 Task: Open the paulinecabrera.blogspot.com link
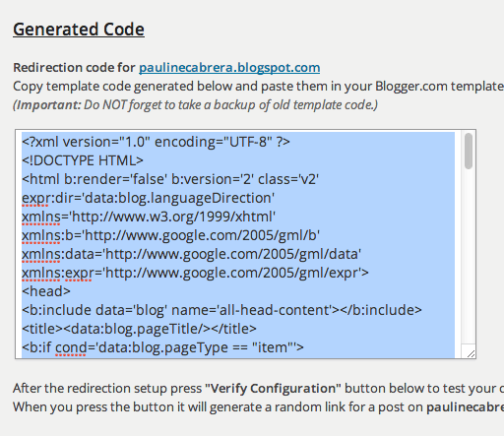[x=229, y=68]
